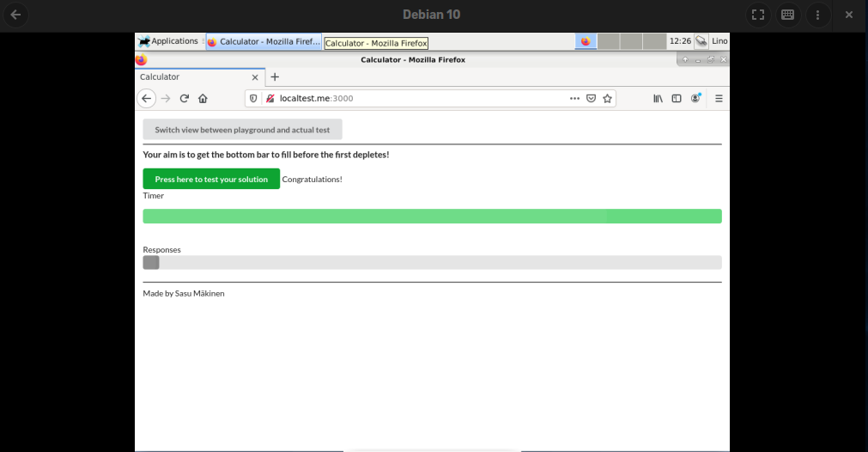Screen dimensions: 868x452
Task: Toggle the Firefox sidebar view
Action: point(677,98)
